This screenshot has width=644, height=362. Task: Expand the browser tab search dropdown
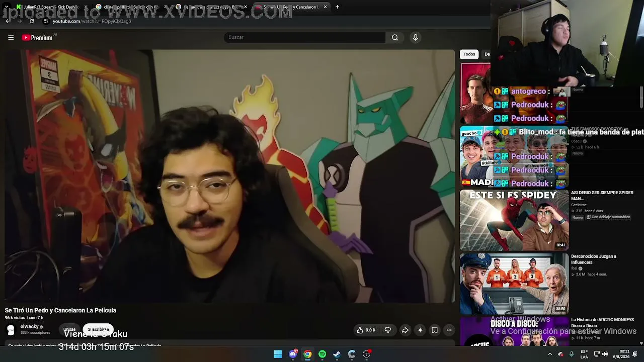[x=7, y=7]
